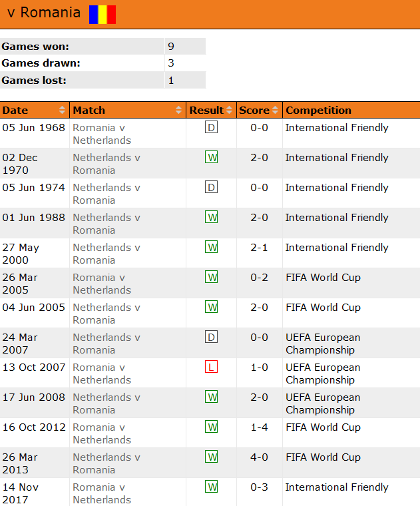
Task: Click the Date column header label
Action: click(15, 111)
